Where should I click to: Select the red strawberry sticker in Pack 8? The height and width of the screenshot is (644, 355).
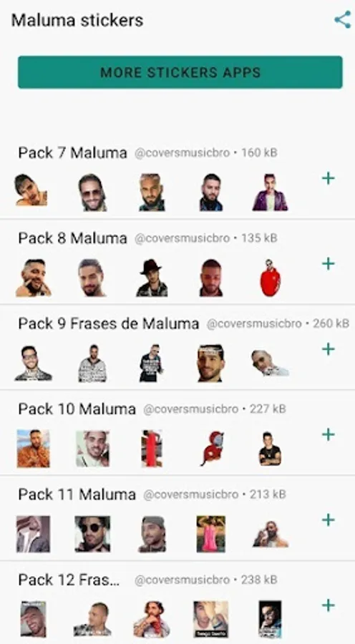(271, 278)
